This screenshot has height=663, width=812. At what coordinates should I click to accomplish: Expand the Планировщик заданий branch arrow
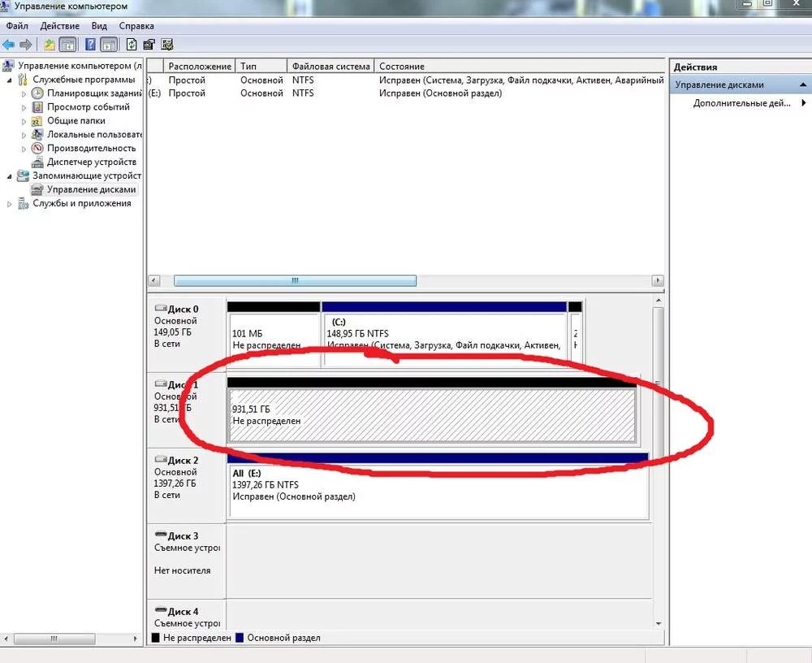pos(24,93)
